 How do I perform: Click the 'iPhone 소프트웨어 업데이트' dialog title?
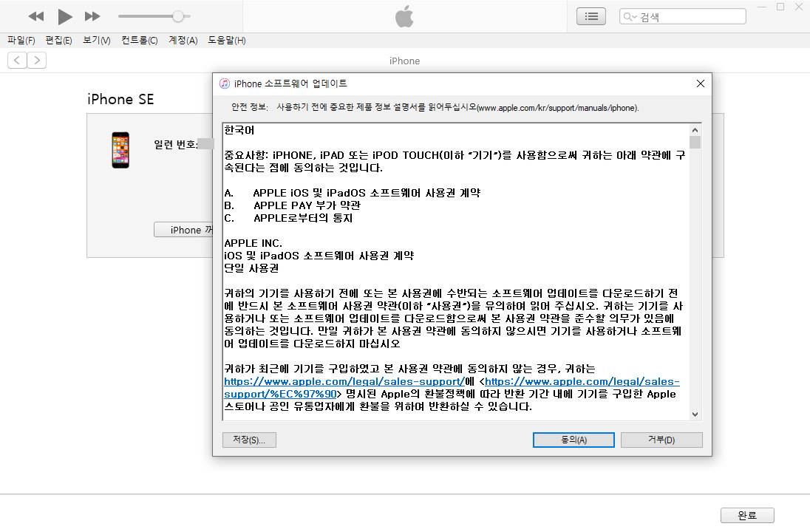pyautogui.click(x=290, y=83)
